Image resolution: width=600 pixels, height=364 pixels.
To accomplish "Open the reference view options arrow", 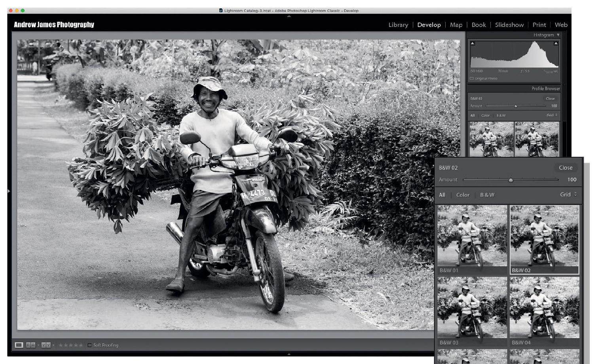I will point(38,345).
